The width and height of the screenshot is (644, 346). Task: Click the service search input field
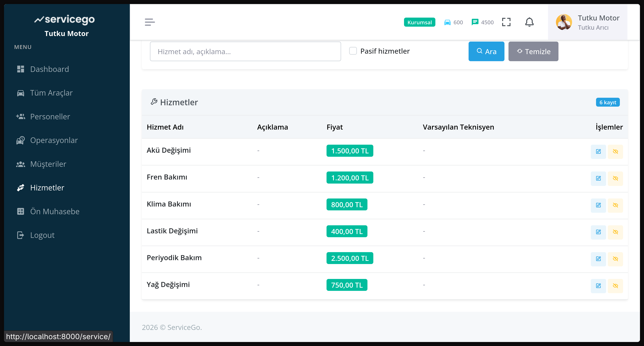(245, 51)
